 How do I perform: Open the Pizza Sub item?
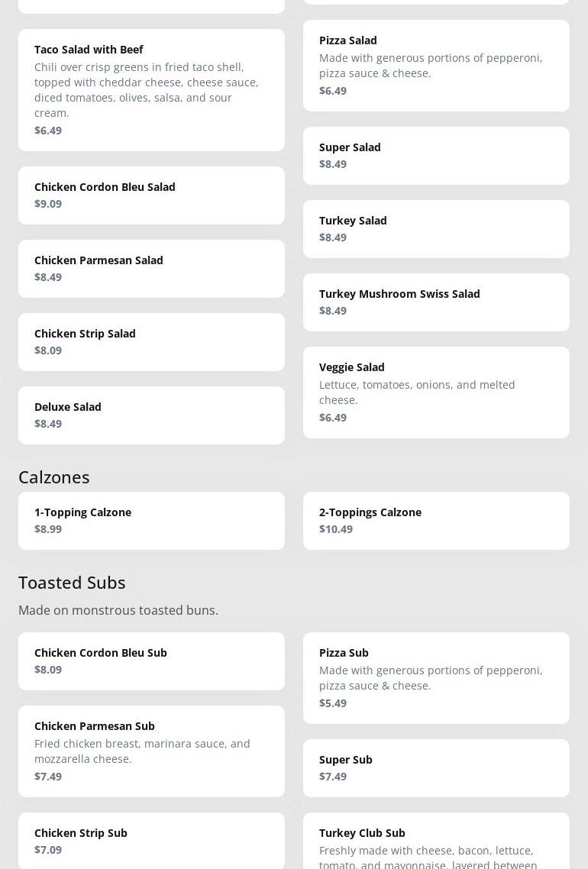436,677
